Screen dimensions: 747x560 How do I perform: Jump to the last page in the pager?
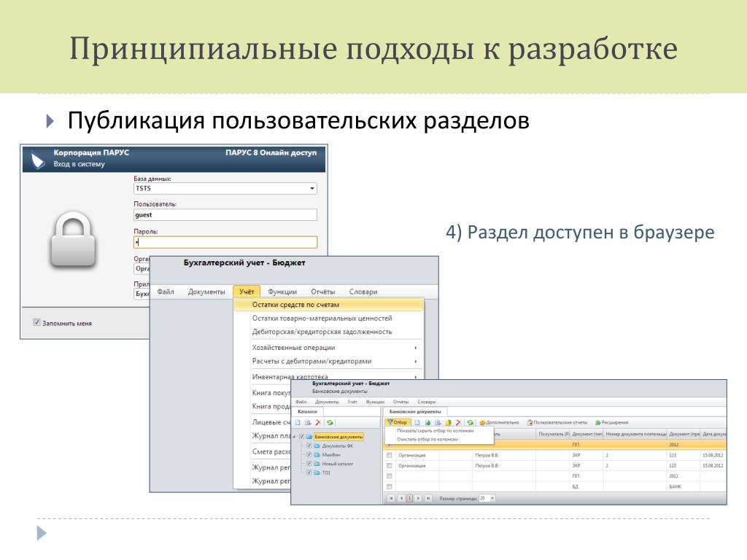pos(428,498)
